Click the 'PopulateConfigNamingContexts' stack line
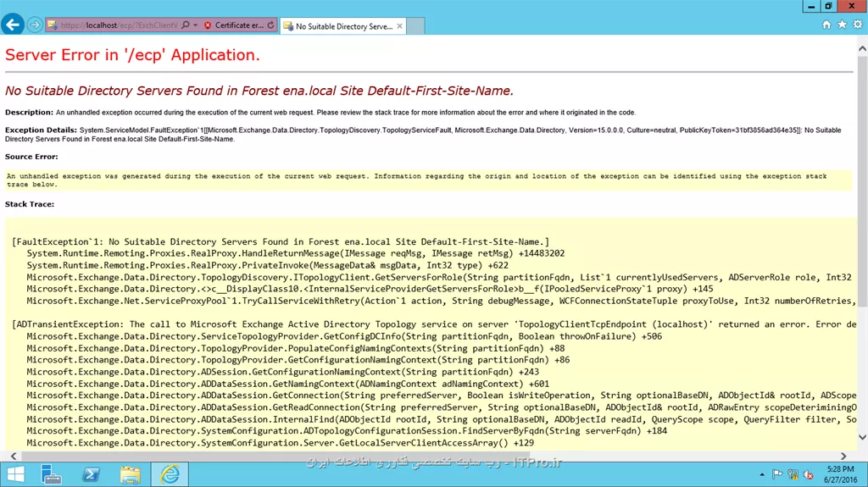 296,348
